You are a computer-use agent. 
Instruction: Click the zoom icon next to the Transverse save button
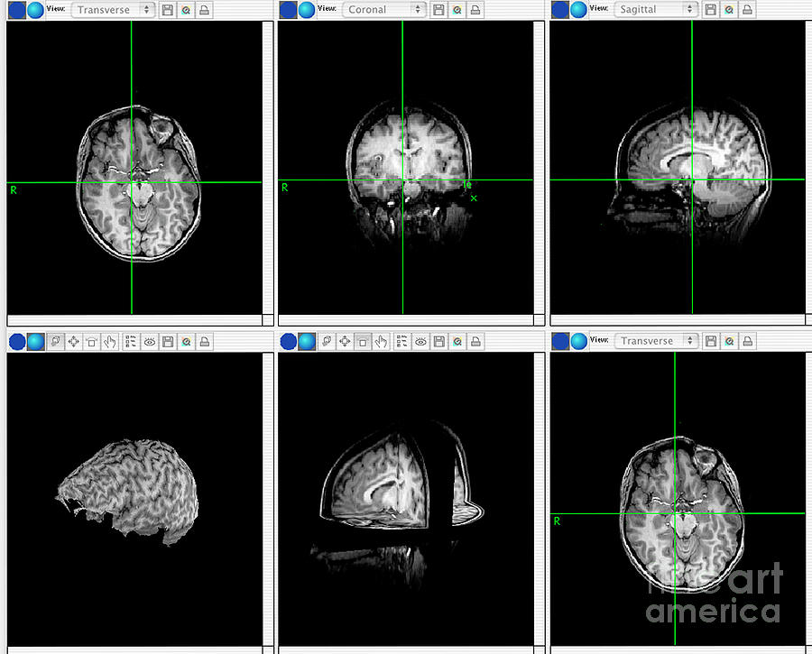(x=186, y=10)
